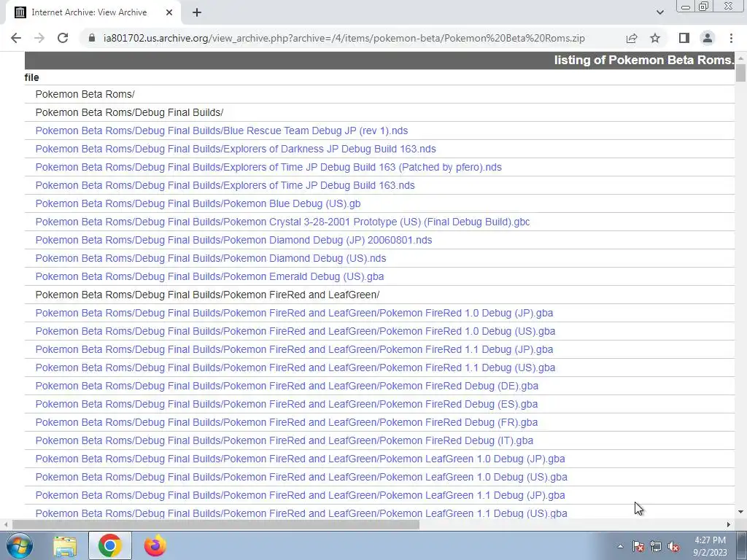Open Pokemon Emerald Debug (US).gba
The width and height of the screenshot is (747, 560).
tap(209, 276)
